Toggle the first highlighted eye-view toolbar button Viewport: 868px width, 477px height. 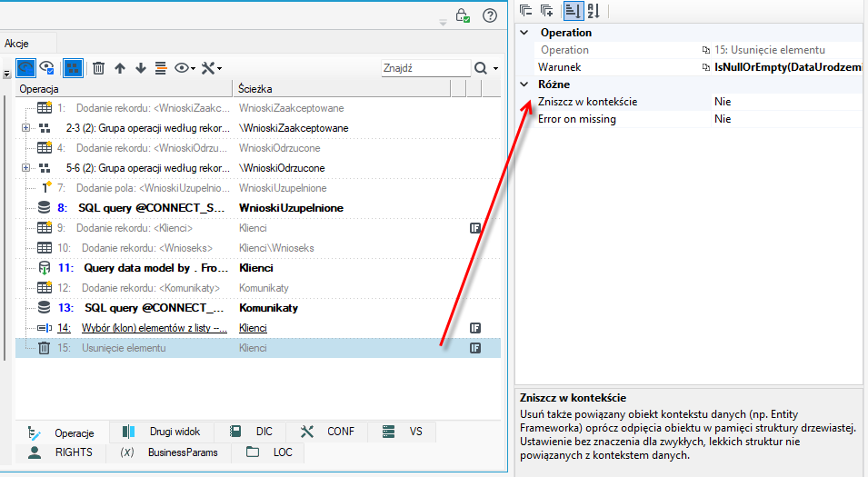[x=26, y=68]
